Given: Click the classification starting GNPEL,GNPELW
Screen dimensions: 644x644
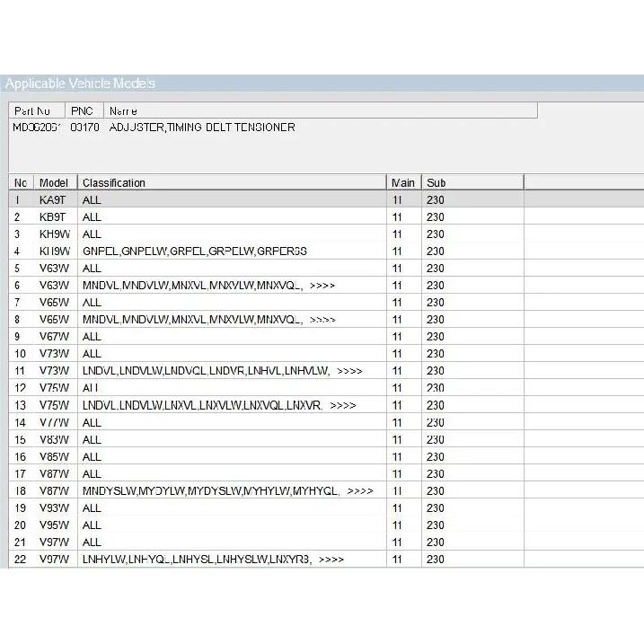Looking at the screenshot, I should (195, 251).
